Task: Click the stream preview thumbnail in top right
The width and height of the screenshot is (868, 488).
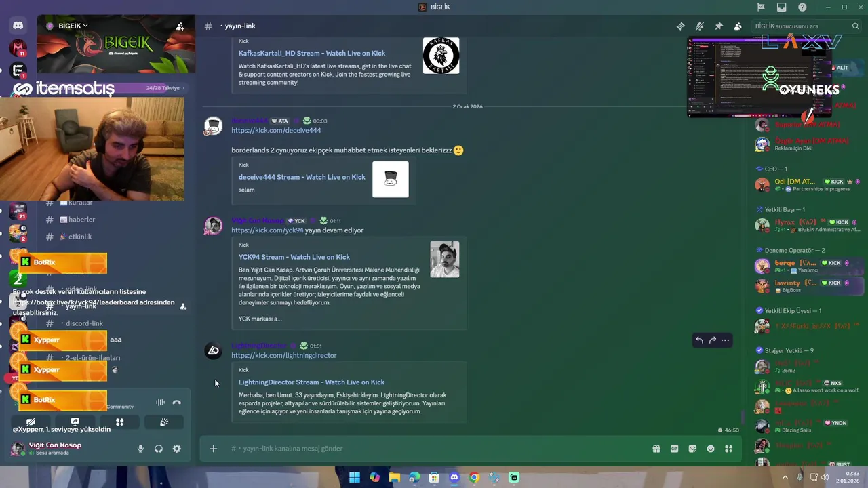Action: pyautogui.click(x=758, y=77)
